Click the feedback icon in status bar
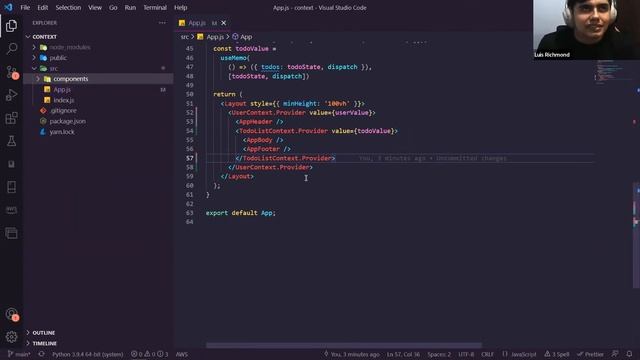Image resolution: width=640 pixels, height=360 pixels. [615, 354]
